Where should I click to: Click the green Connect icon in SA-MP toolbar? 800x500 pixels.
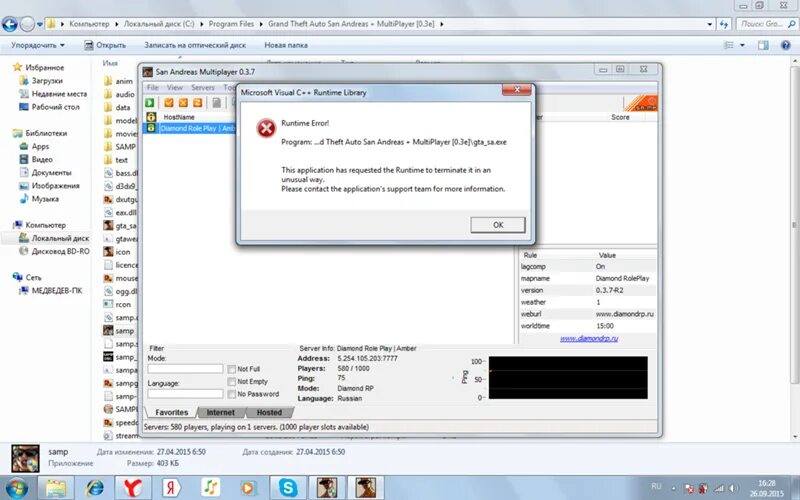pos(150,103)
